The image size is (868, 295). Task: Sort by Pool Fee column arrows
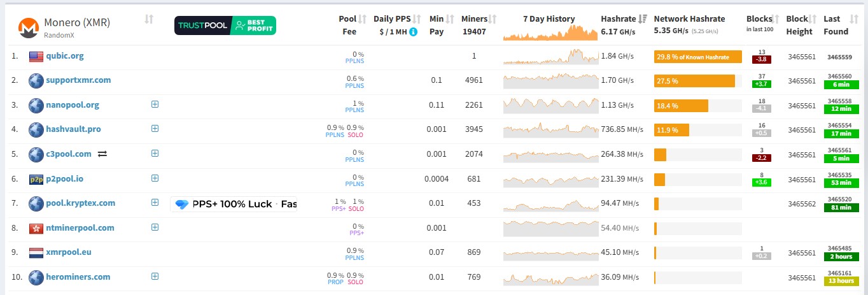(362, 19)
